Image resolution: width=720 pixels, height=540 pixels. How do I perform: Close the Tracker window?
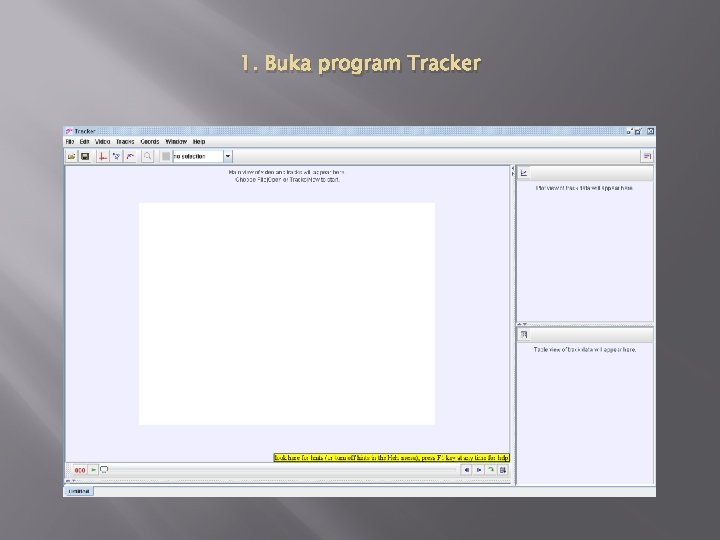pyautogui.click(x=650, y=131)
